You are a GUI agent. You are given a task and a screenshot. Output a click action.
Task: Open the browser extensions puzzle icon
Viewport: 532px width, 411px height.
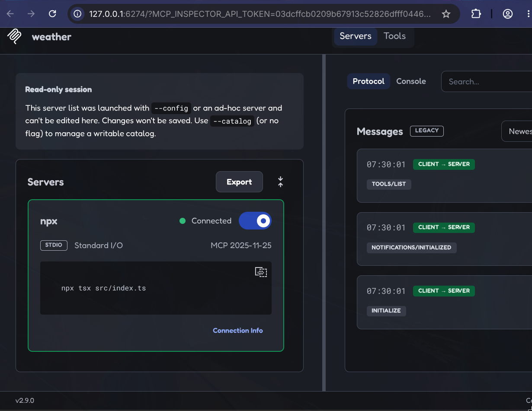click(x=476, y=14)
